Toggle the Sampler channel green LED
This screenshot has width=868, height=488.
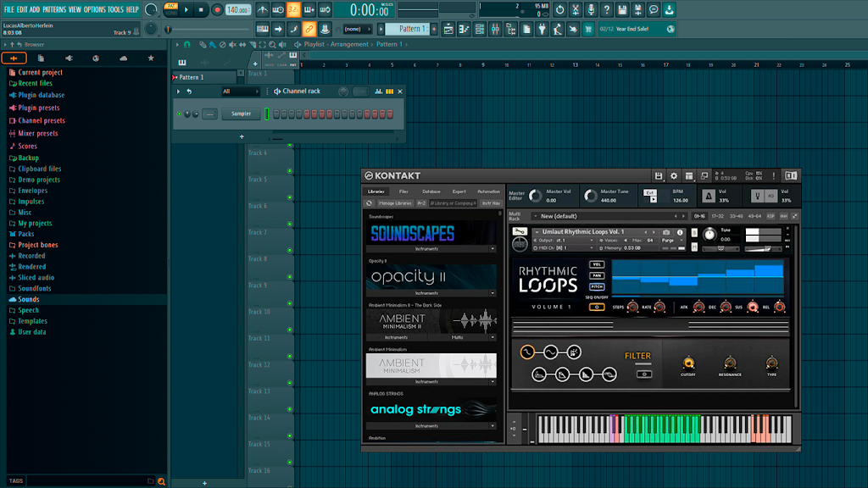[179, 114]
